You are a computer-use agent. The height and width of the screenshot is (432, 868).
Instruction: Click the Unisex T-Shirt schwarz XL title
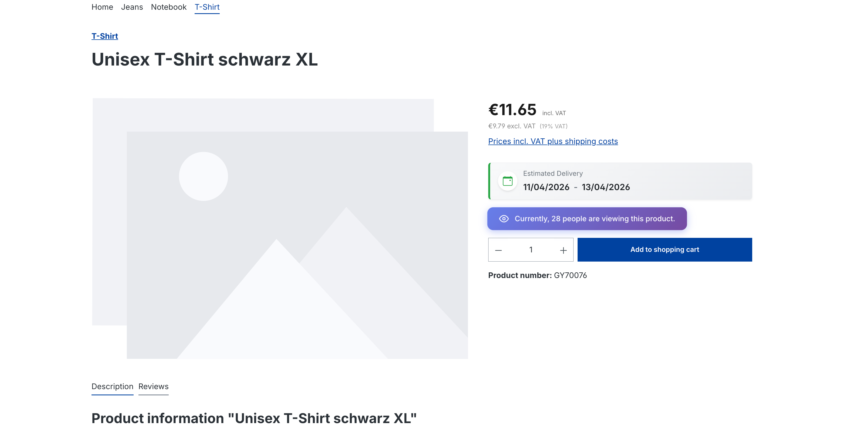205,60
